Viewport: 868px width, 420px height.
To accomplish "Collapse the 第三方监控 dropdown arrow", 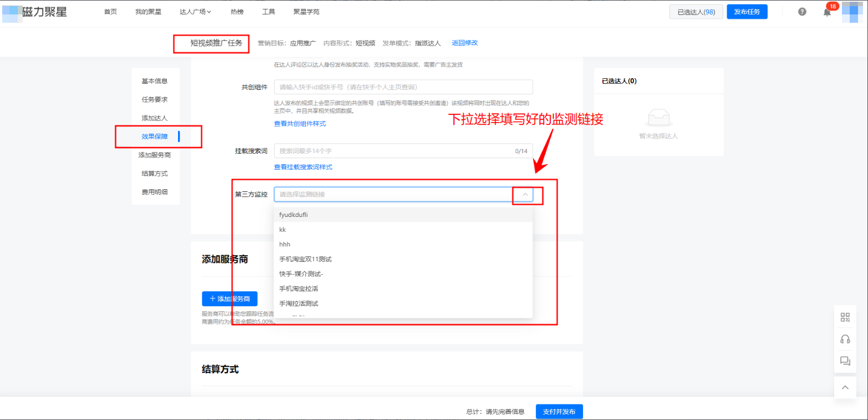I will 525,194.
